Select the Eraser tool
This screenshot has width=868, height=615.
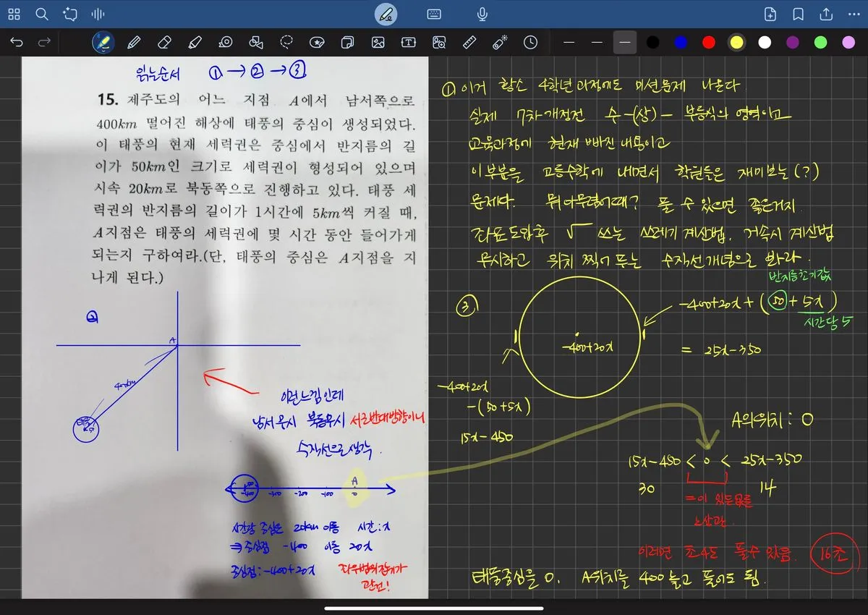tap(163, 43)
